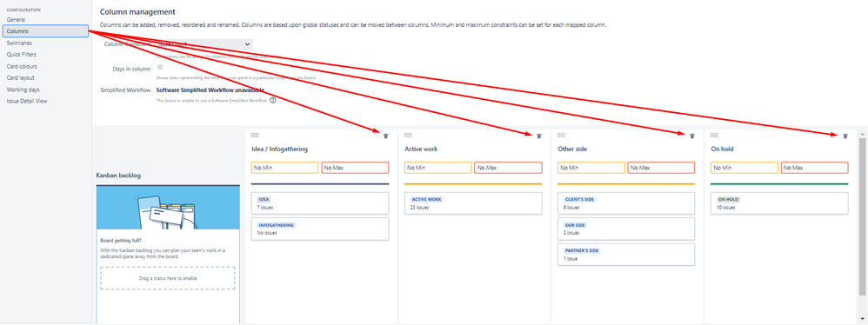The height and width of the screenshot is (325, 868).
Task: Select Columns in the configuration sidebar
Action: (x=45, y=31)
